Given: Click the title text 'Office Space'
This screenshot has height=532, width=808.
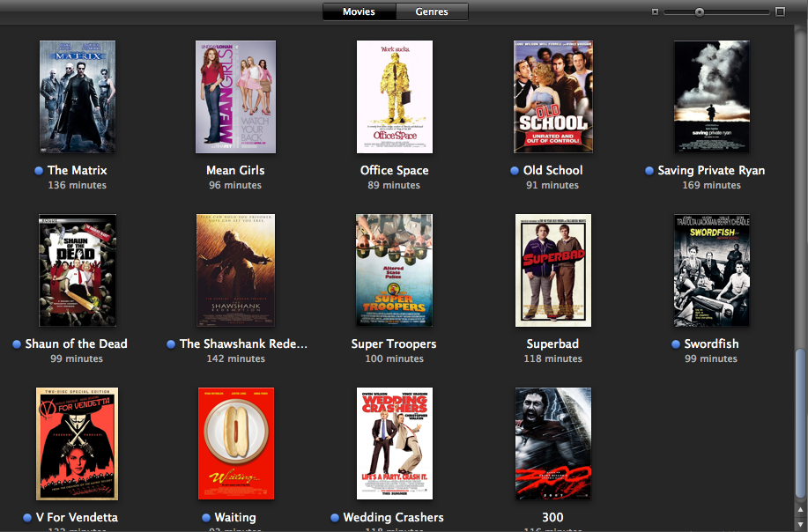Looking at the screenshot, I should [394, 171].
